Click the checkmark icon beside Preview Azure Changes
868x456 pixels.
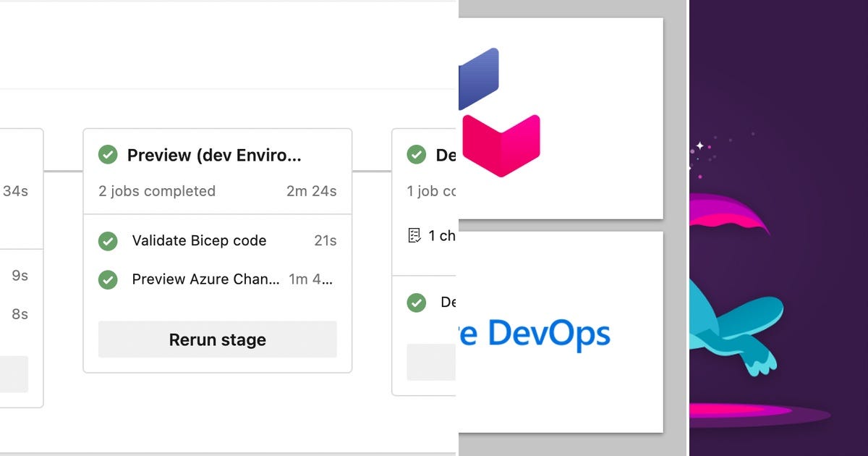coord(108,279)
